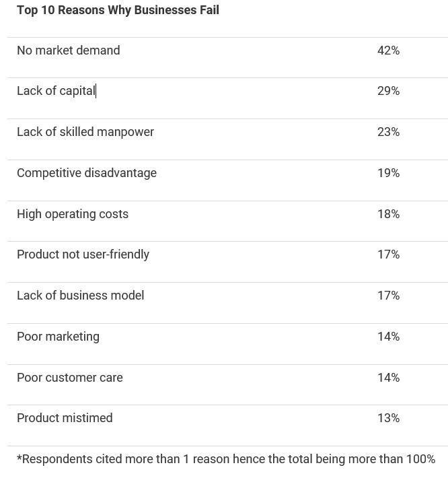Viewport: 448px width, 480px height.
Task: Click the 'High operating costs' cell
Action: (73, 214)
